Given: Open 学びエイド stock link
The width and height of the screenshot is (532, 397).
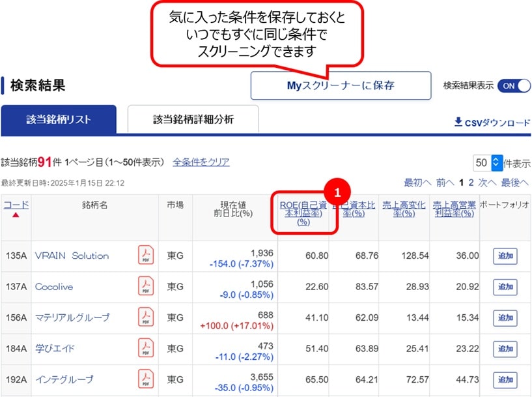Looking at the screenshot, I should [55, 349].
